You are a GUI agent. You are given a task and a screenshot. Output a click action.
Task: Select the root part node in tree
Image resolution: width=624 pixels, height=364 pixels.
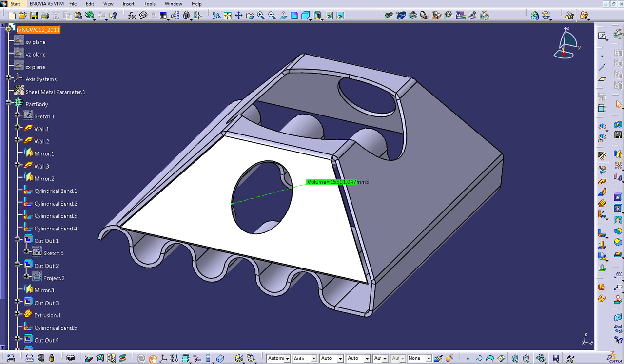point(38,30)
